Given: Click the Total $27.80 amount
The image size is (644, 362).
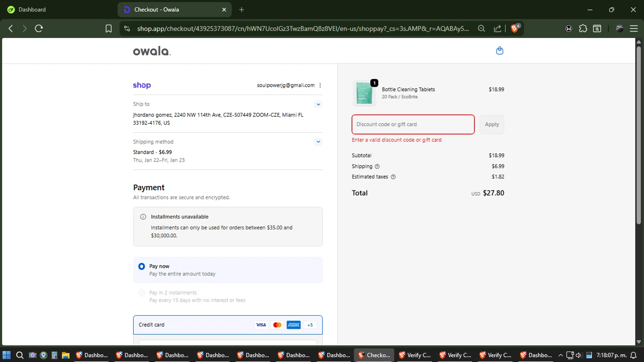Looking at the screenshot, I should pyautogui.click(x=493, y=193).
